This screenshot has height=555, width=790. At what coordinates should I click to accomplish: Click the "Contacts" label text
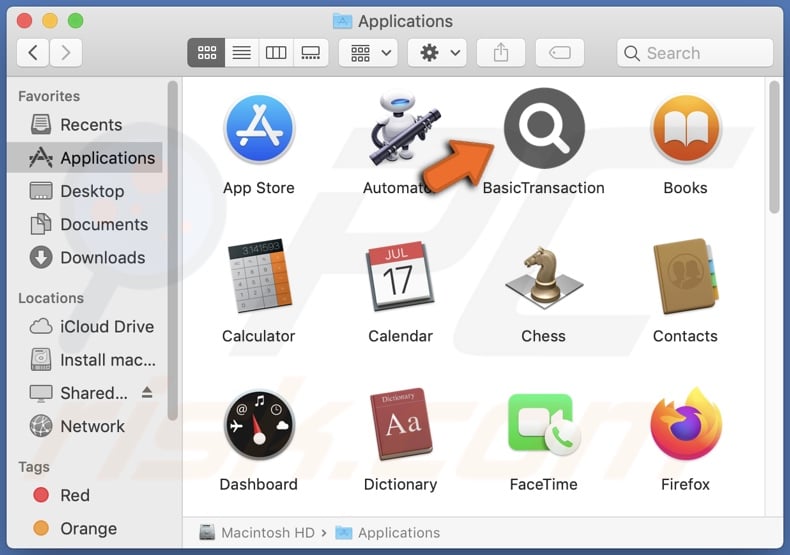685,336
